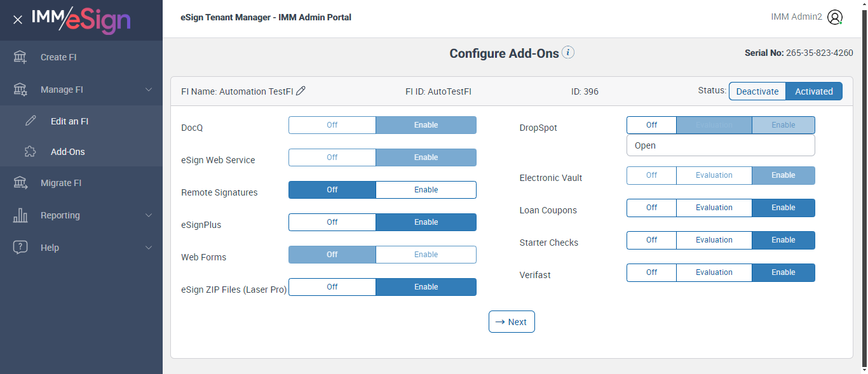Click the Reporting bar chart icon
Viewport: 868px width, 374px height.
[20, 215]
